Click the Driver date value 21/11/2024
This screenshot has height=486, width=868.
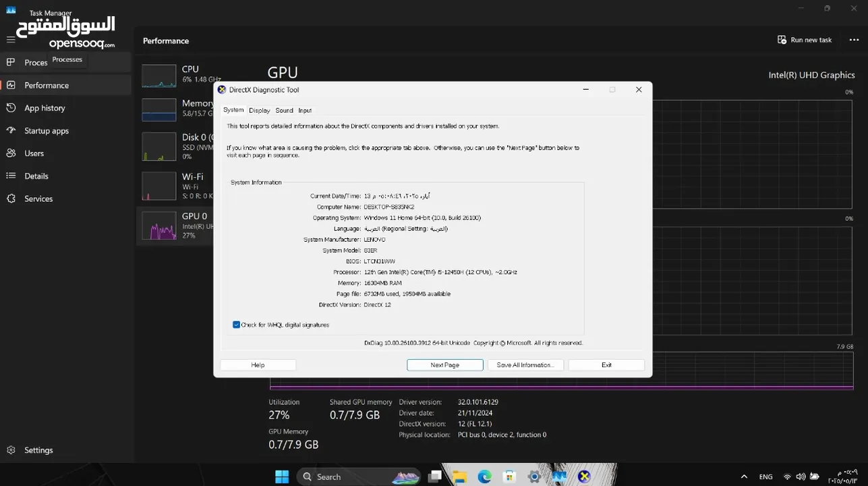[x=475, y=412]
